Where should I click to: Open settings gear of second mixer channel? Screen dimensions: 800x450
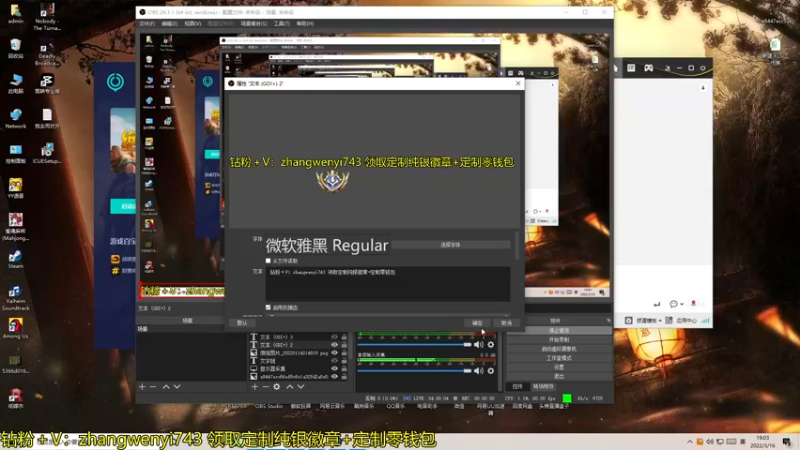[491, 371]
